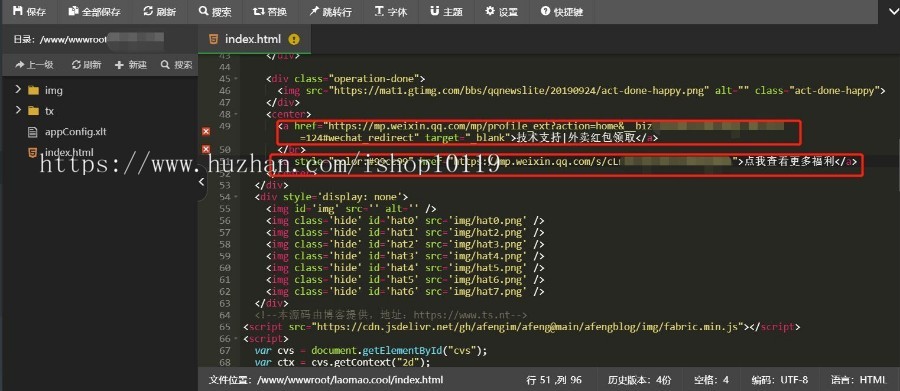Viewport: 900px width, 391px height.
Task: Click the 目录 directory path at the sidebar top
Action: pos(89,40)
